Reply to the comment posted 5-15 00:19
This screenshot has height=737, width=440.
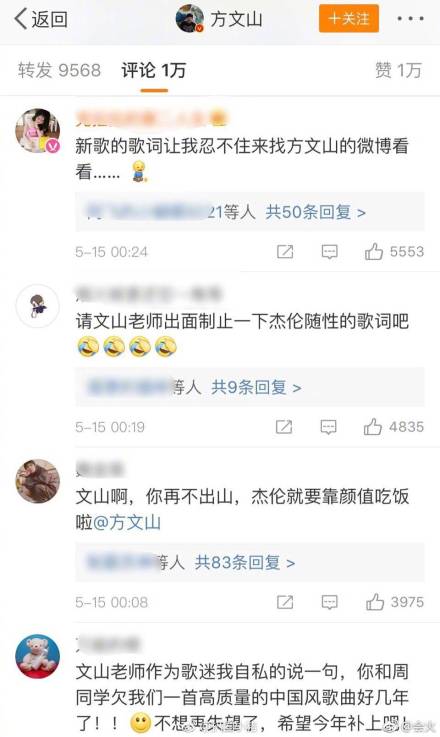point(328,427)
